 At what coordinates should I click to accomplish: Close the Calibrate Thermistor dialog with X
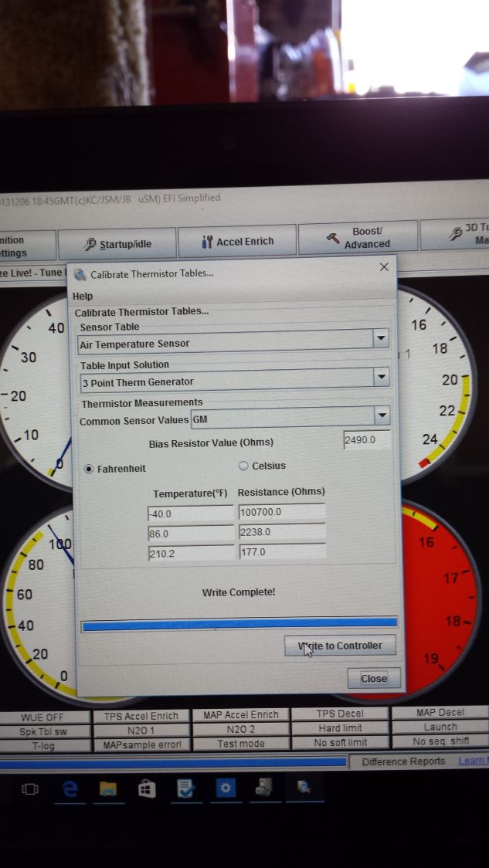pos(384,267)
